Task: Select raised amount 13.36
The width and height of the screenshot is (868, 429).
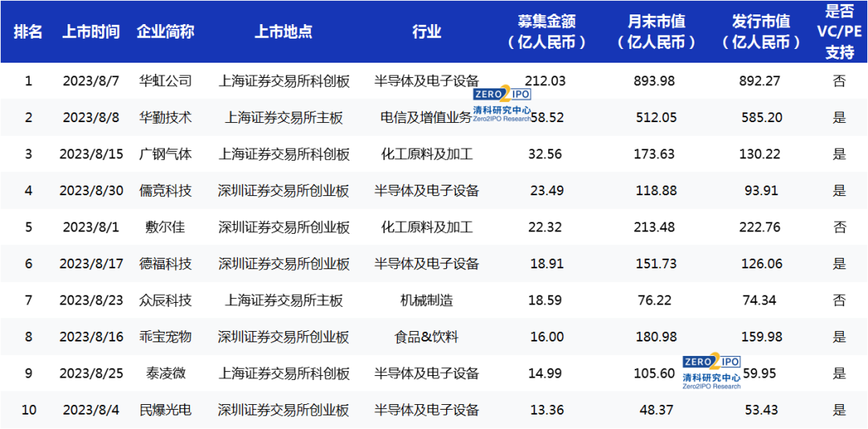Action: pos(547,411)
